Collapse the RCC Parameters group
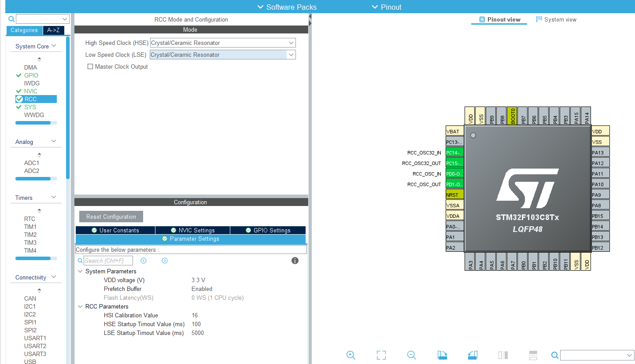 click(81, 307)
